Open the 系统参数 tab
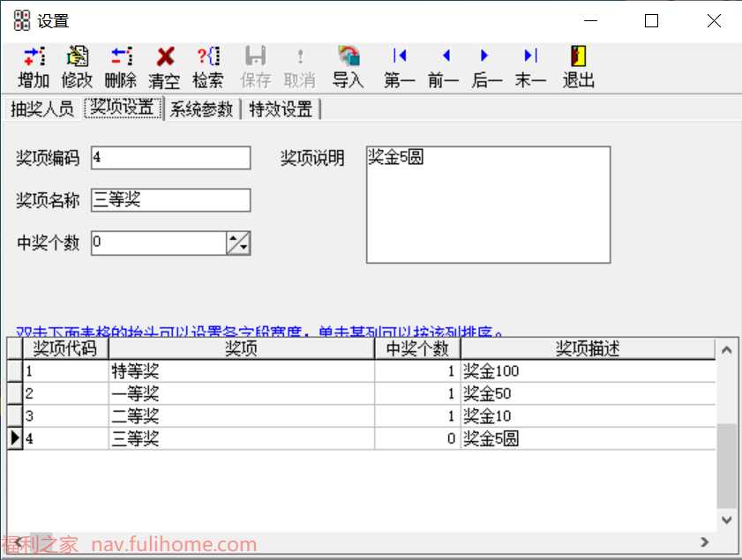The image size is (742, 560). pos(202,109)
